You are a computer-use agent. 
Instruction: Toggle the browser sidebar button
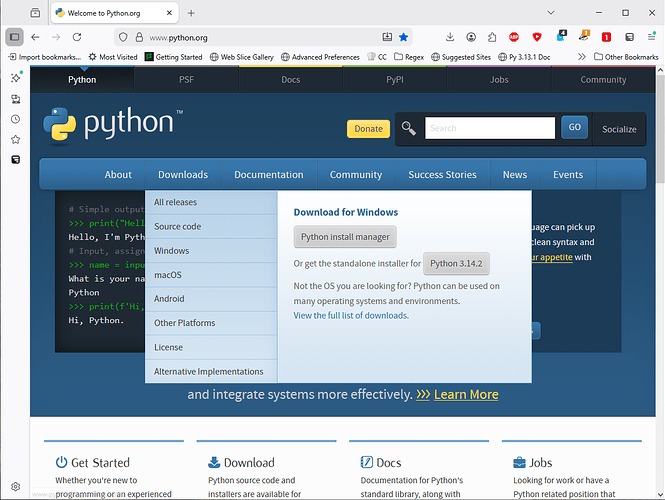(14, 37)
